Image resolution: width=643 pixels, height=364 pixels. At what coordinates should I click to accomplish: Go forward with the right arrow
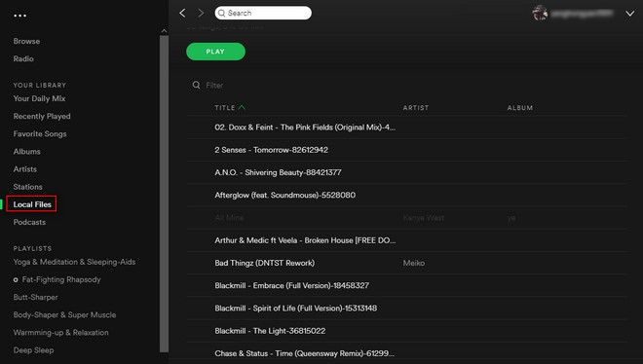201,13
